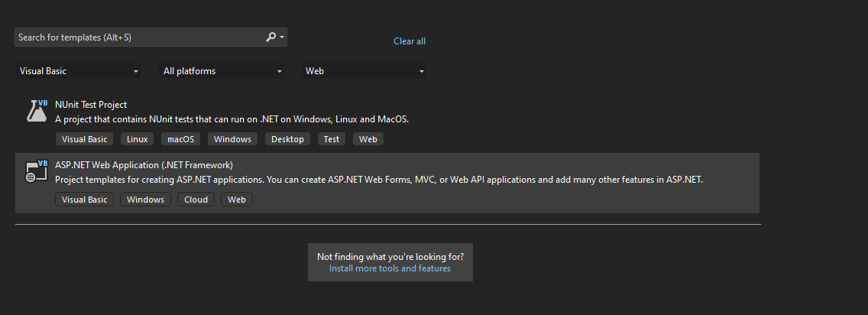Click the Cloud tag under ASP.NET
The image size is (868, 315).
[196, 200]
